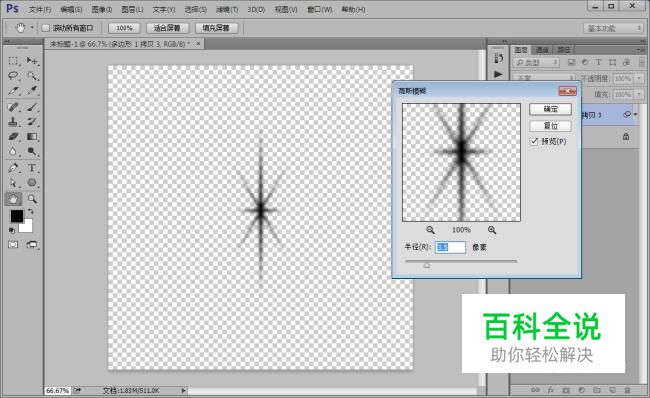650x398 pixels.
Task: Select the Clone Stamp tool
Action: (x=13, y=122)
